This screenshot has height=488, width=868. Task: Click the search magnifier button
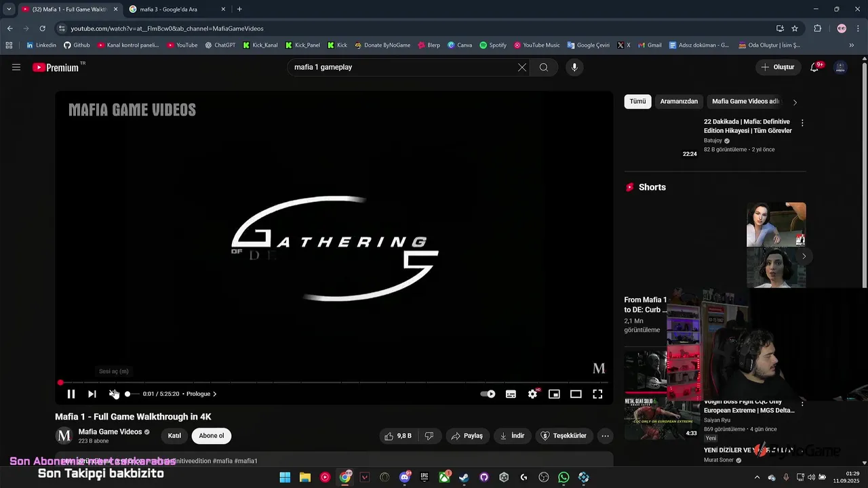544,67
